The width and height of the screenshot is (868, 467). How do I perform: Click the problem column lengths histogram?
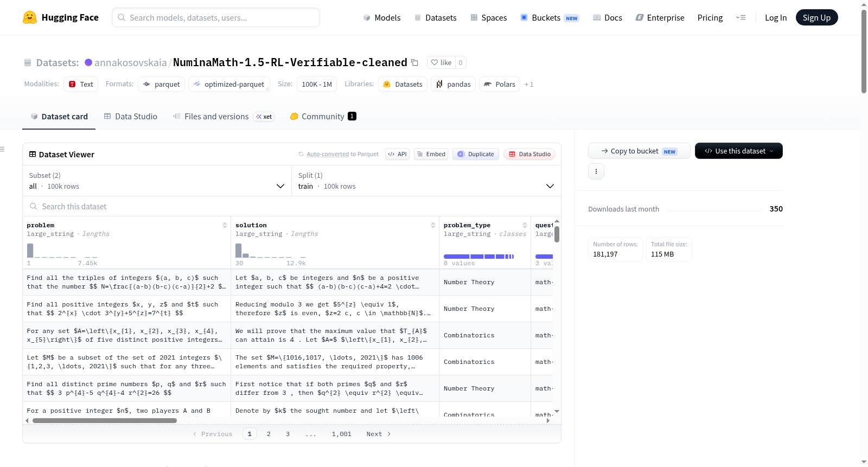click(x=62, y=251)
